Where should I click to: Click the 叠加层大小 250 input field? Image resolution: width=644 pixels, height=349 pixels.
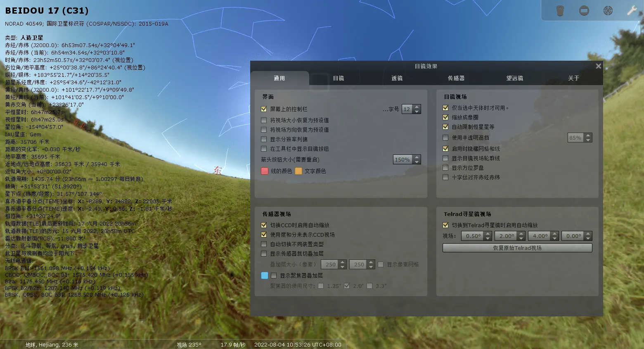pyautogui.click(x=331, y=264)
